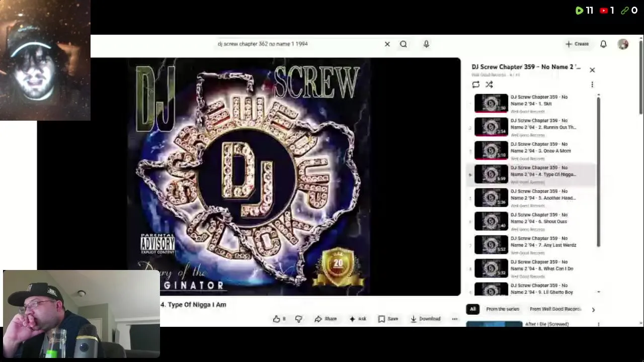Click scroll-down arrow of playlist panel
644x362 pixels.
(598, 292)
